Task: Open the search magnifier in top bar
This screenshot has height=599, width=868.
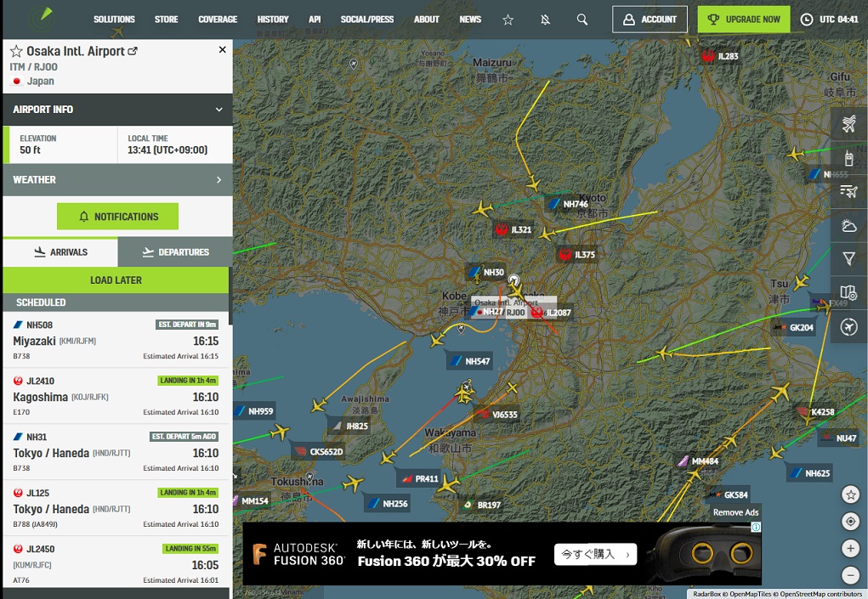Action: coord(582,20)
